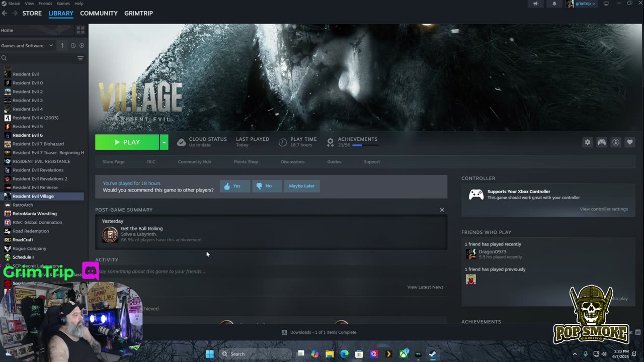The width and height of the screenshot is (644, 362).
Task: Open the Discussions tab
Action: 293,162
